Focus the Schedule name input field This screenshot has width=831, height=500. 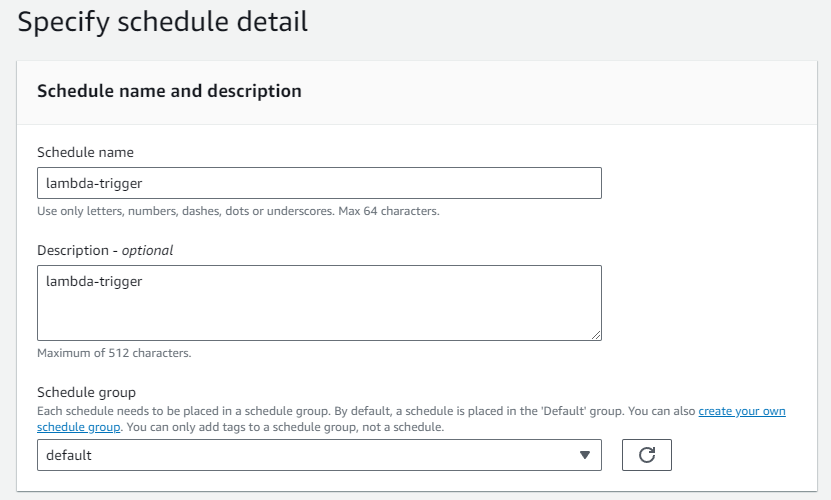tap(319, 183)
